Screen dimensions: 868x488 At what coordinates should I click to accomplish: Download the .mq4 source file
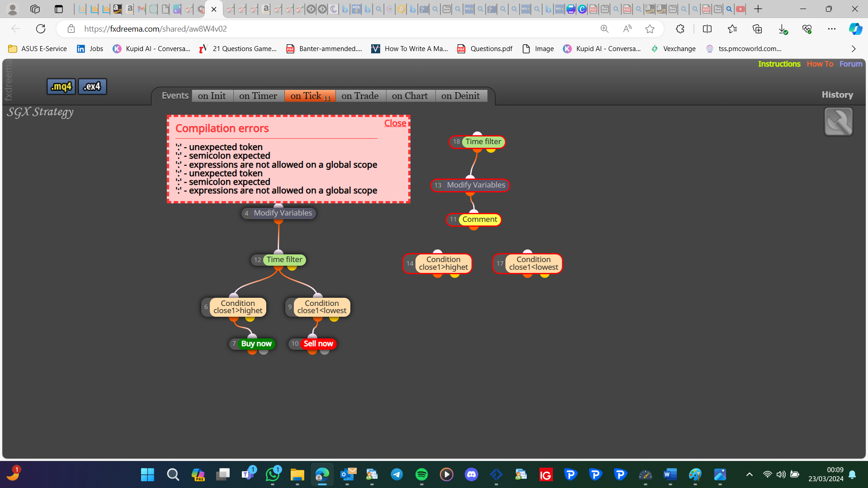pos(61,86)
